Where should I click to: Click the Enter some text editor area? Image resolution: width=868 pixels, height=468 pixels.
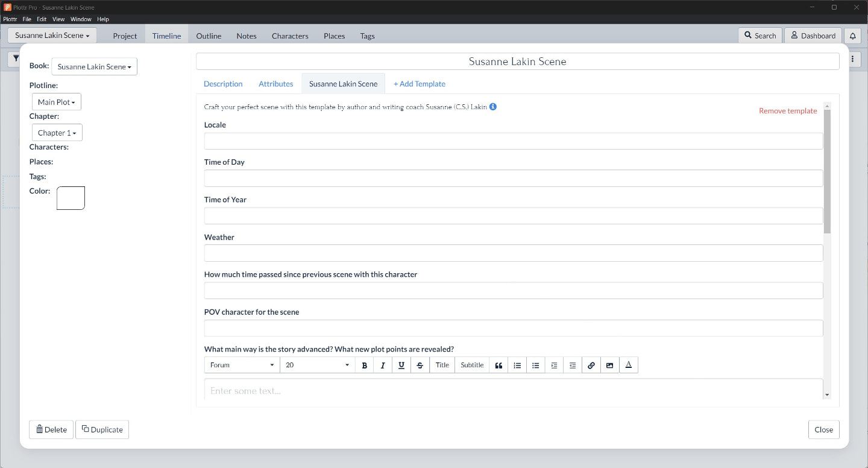pos(514,390)
